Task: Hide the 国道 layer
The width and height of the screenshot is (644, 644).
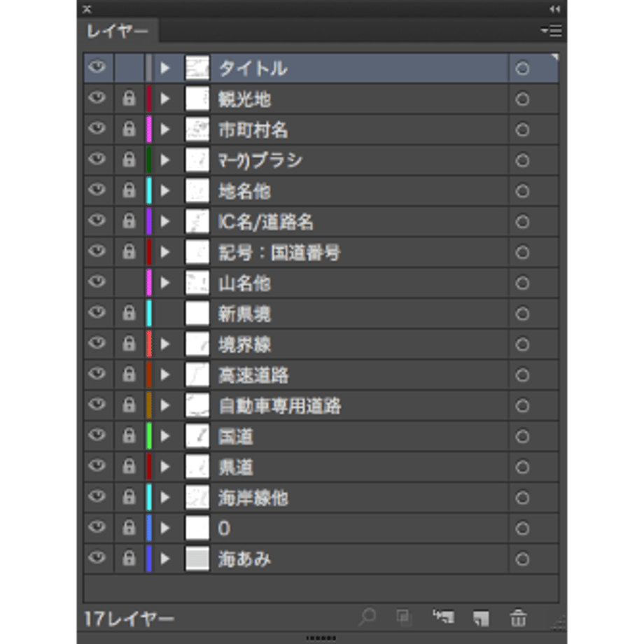Action: pyautogui.click(x=97, y=435)
